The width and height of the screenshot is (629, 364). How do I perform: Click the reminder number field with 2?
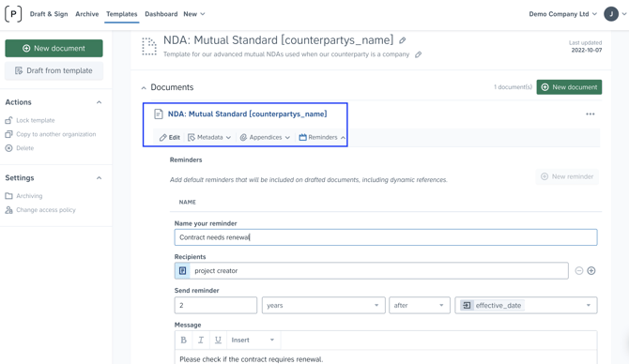[x=216, y=306]
